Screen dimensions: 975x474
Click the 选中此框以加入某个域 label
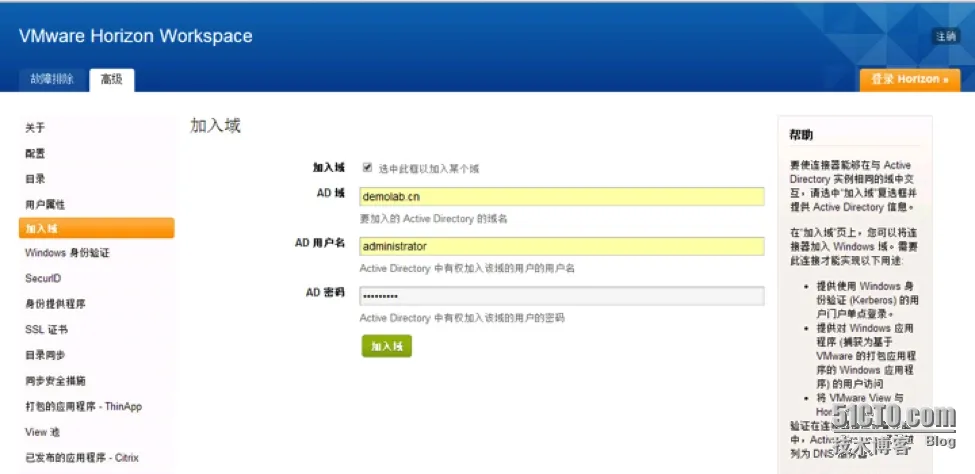point(428,169)
